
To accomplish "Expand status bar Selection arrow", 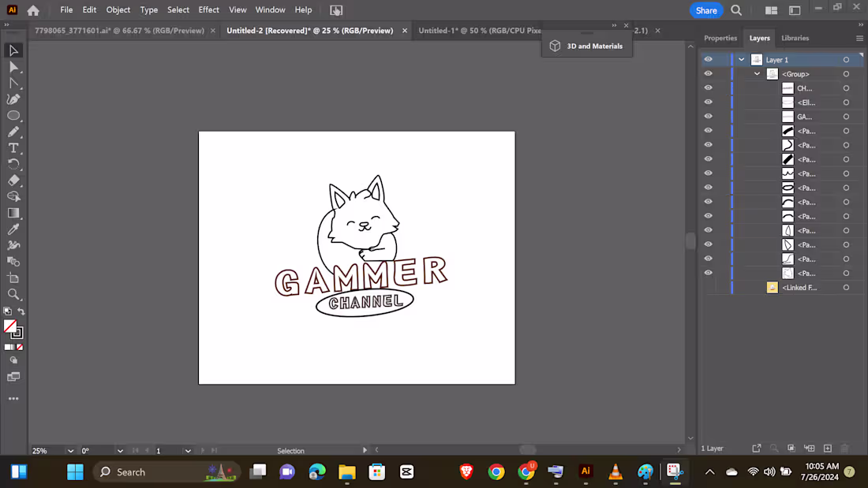I will click(365, 450).
